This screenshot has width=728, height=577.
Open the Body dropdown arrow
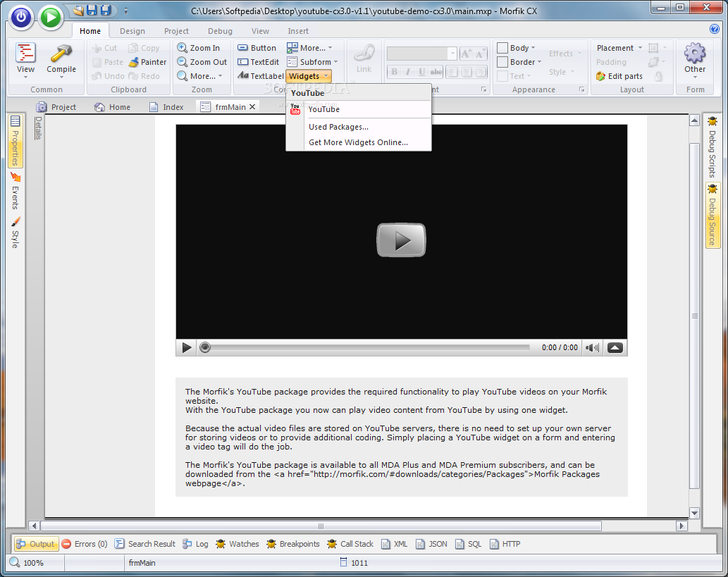click(533, 48)
